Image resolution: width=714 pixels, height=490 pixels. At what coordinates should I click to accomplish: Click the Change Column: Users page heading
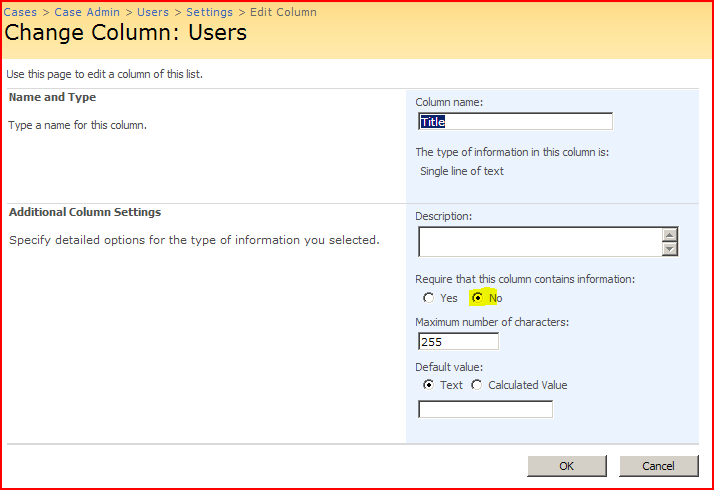[x=126, y=33]
